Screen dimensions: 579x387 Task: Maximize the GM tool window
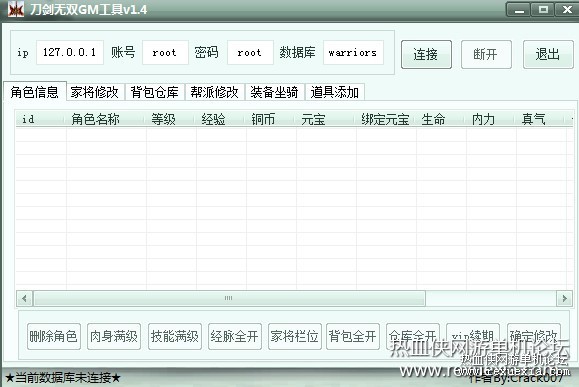point(543,10)
